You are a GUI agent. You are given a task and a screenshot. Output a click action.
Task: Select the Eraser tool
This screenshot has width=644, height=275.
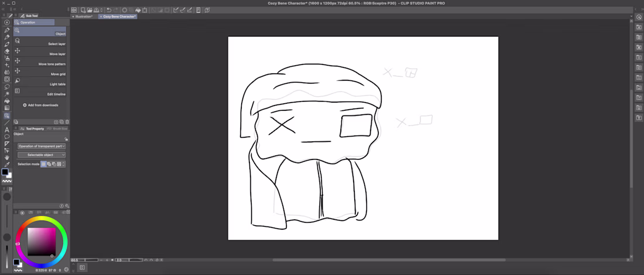pyautogui.click(x=7, y=51)
